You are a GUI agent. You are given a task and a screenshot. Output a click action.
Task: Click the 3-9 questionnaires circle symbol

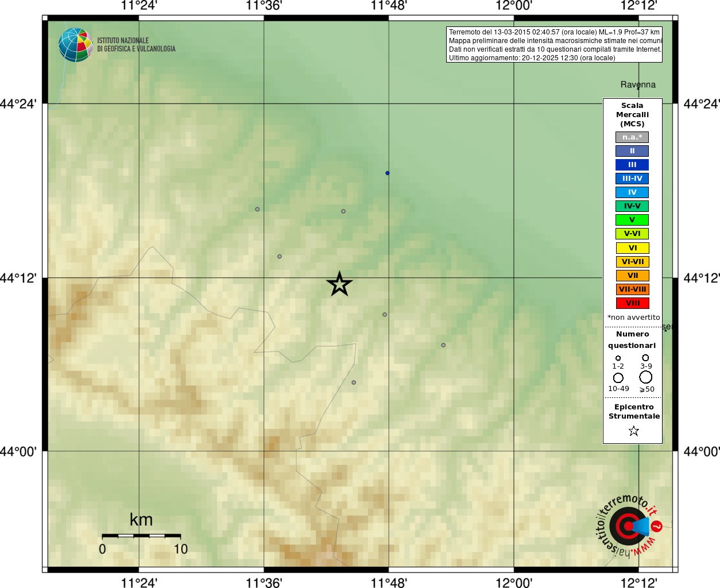646,358
